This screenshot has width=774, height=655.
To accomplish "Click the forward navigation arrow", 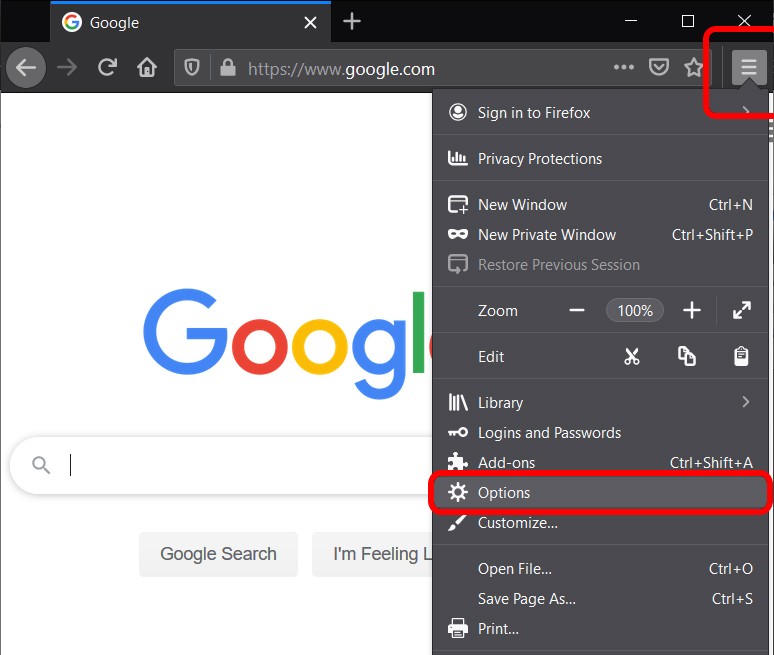I will click(67, 68).
